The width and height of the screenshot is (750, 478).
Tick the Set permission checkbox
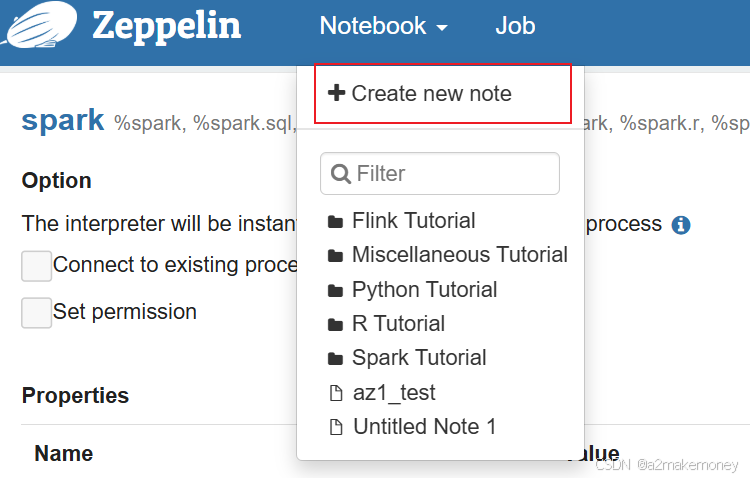(36, 312)
